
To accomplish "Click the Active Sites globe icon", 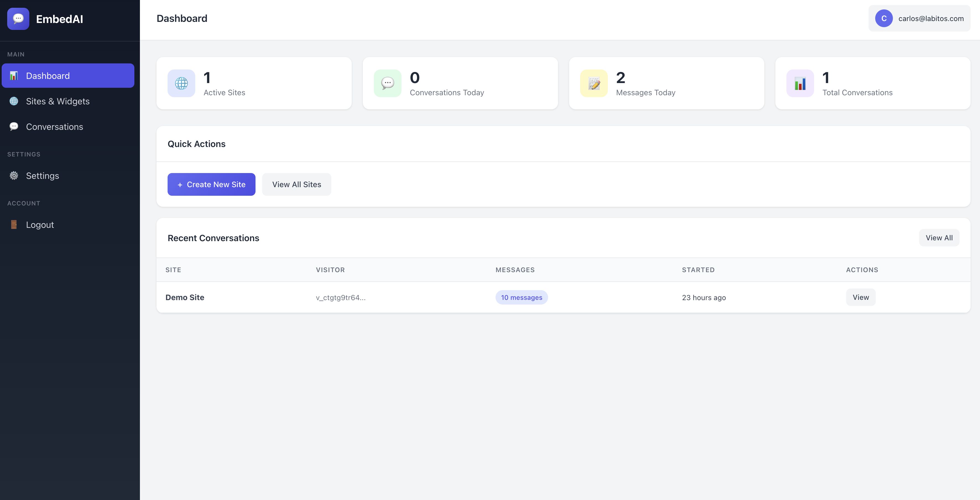I will [x=181, y=83].
